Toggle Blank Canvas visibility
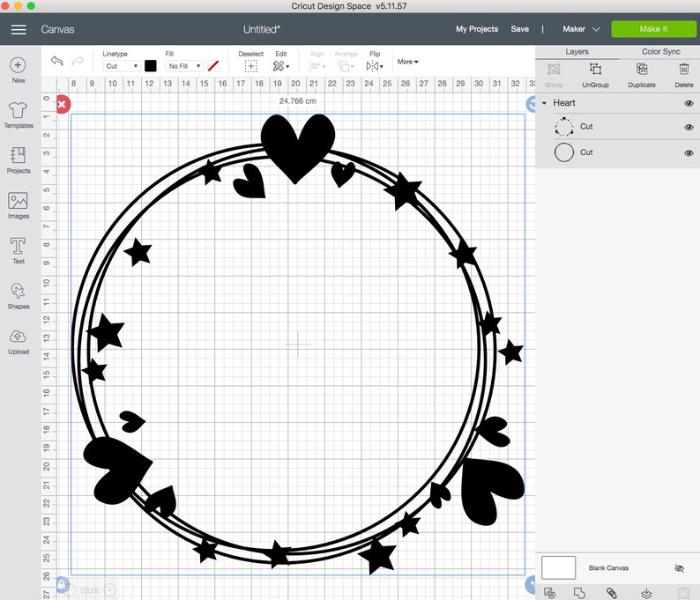 click(x=680, y=568)
